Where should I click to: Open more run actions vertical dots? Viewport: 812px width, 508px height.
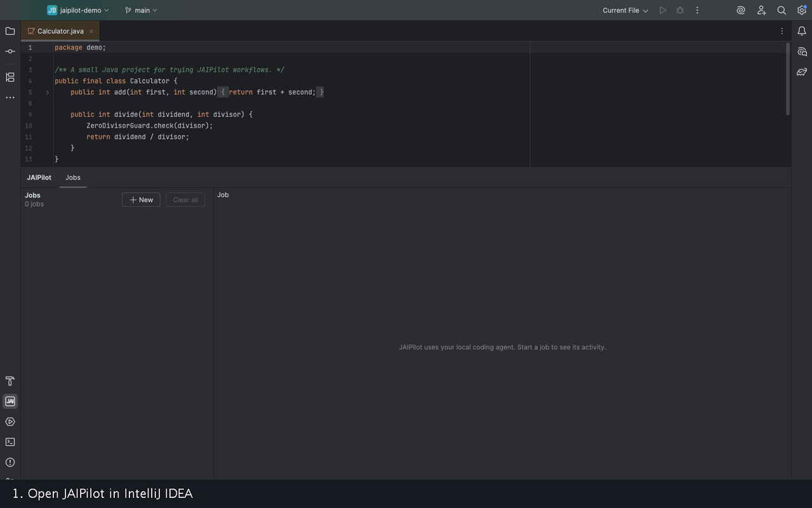pos(697,10)
